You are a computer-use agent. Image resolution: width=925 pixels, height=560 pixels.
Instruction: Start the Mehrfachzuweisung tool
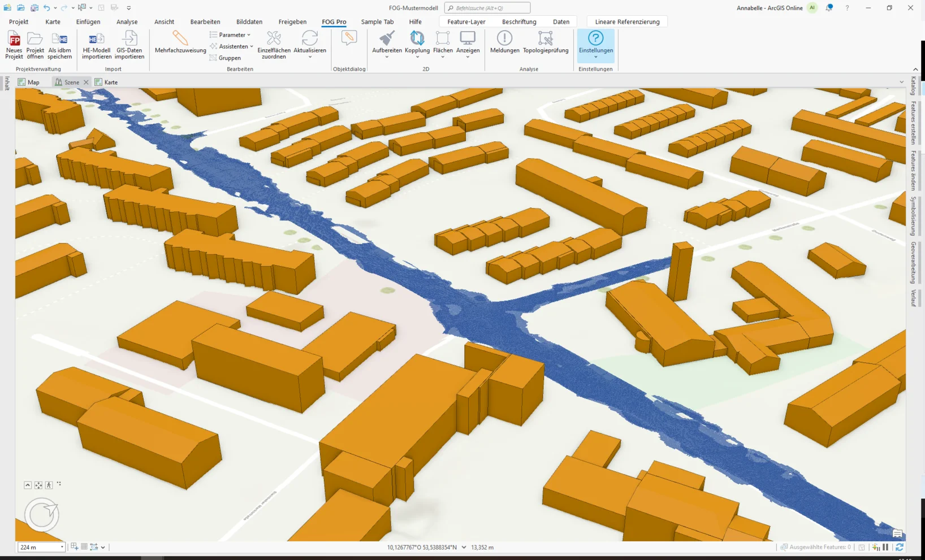(180, 42)
